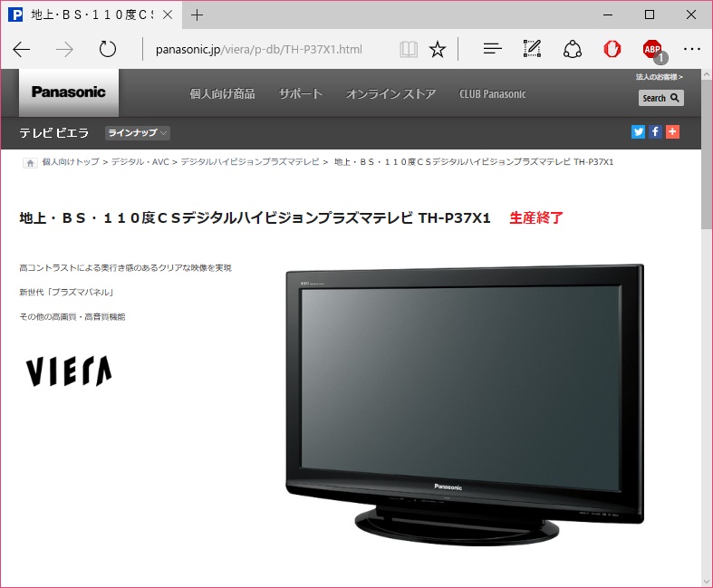Open reading view book icon
Viewport: 713px width, 588px height.
[x=409, y=49]
